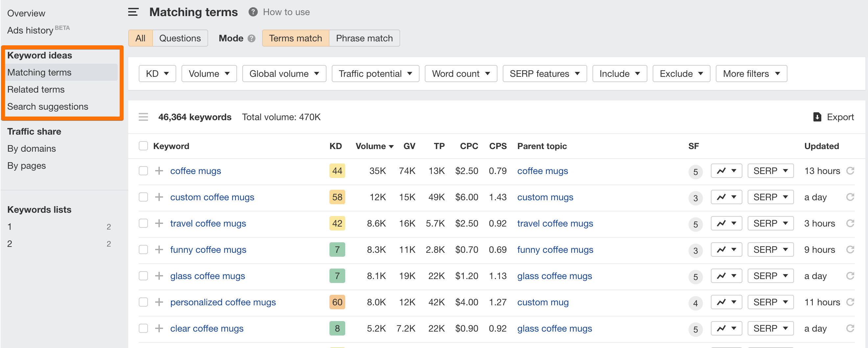Switch to Phrase match mode
868x348 pixels.
click(364, 38)
